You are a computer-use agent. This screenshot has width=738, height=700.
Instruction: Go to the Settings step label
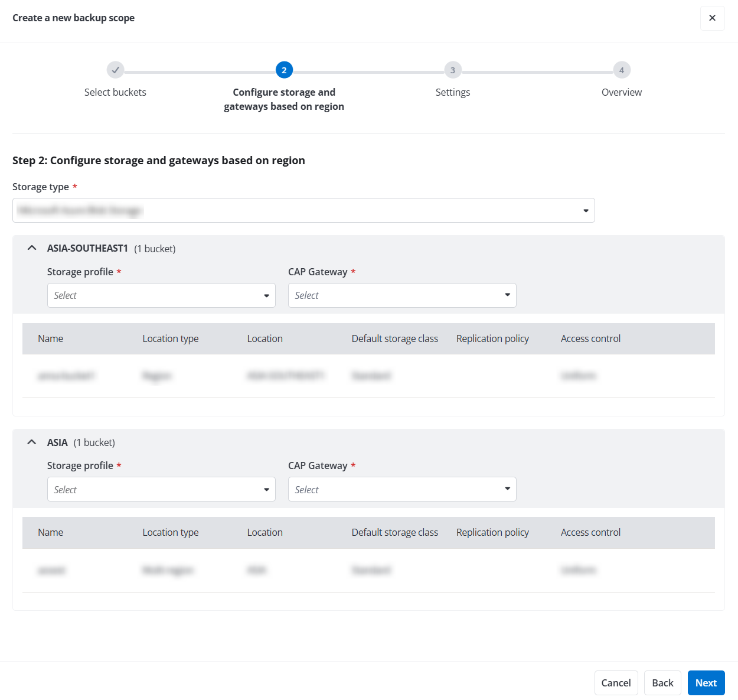[453, 92]
